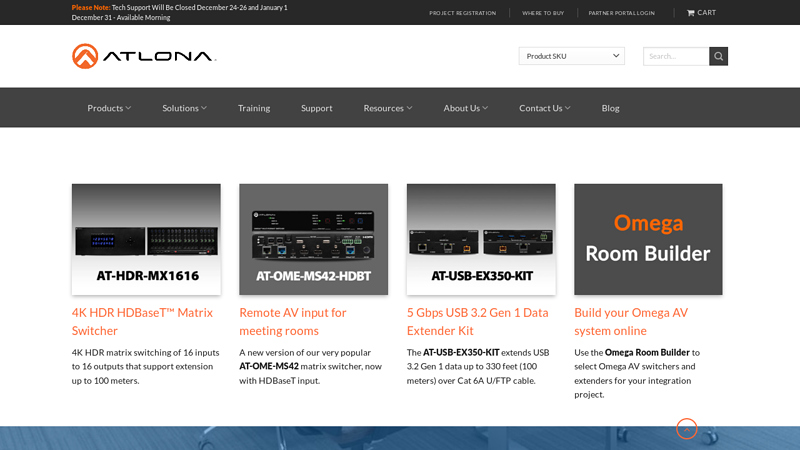This screenshot has width=800, height=450.
Task: Open the Support page
Action: coord(316,108)
